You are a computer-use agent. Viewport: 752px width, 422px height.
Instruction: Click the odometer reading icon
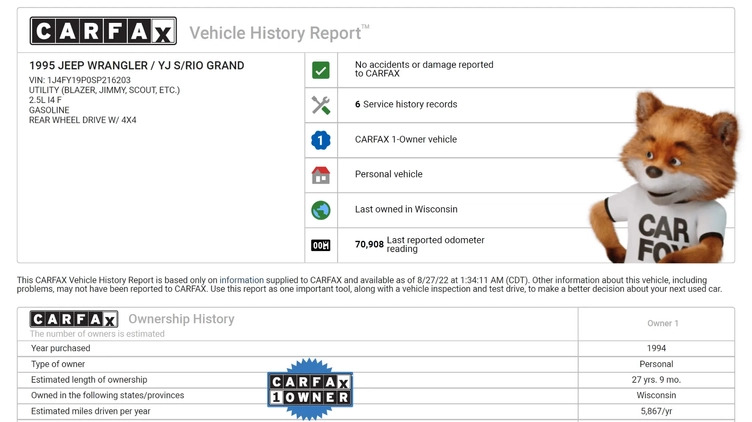click(321, 246)
